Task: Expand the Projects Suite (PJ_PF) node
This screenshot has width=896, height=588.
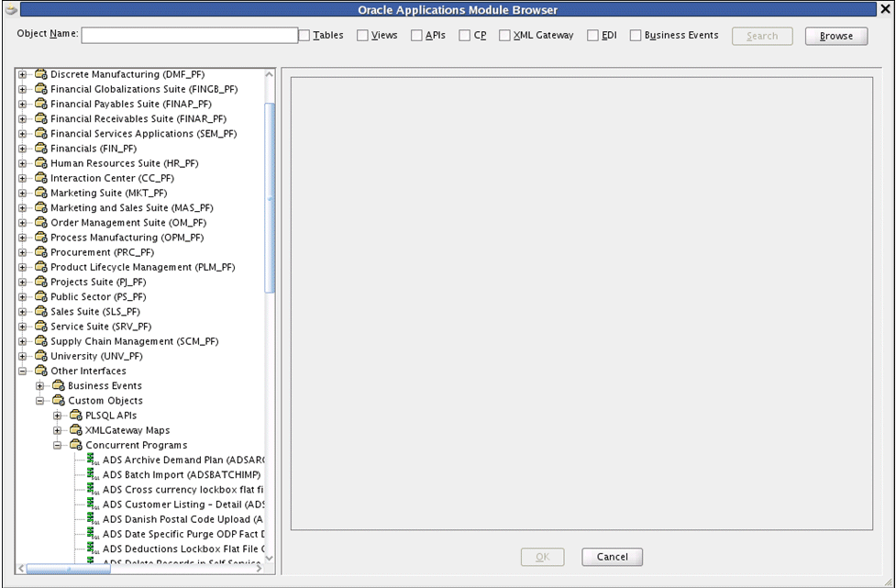Action: click(x=22, y=283)
